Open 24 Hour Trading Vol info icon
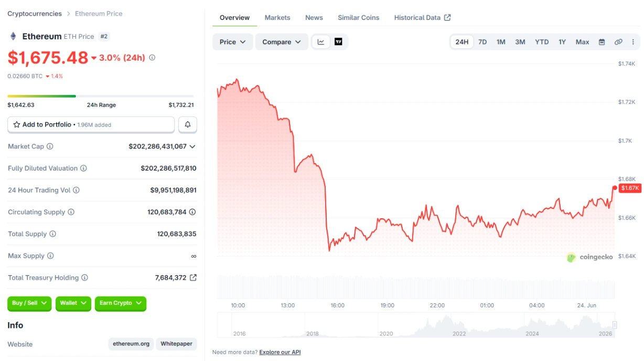 (76, 190)
